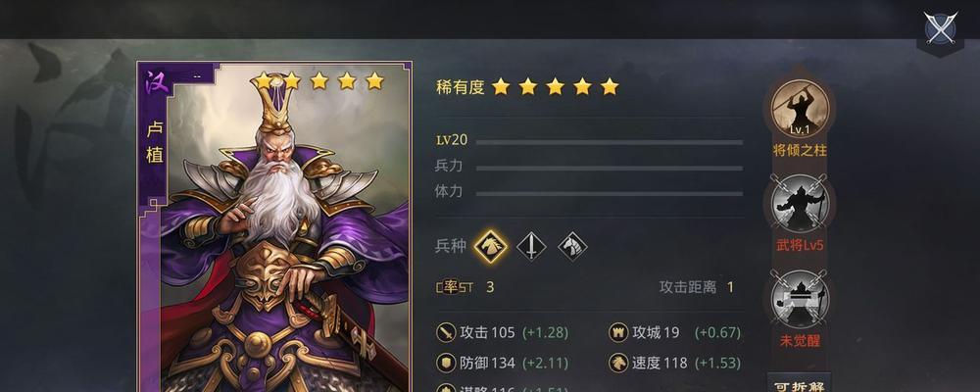The height and width of the screenshot is (392, 980).
Task: Click the LV20 experience bar
Action: 610,142
